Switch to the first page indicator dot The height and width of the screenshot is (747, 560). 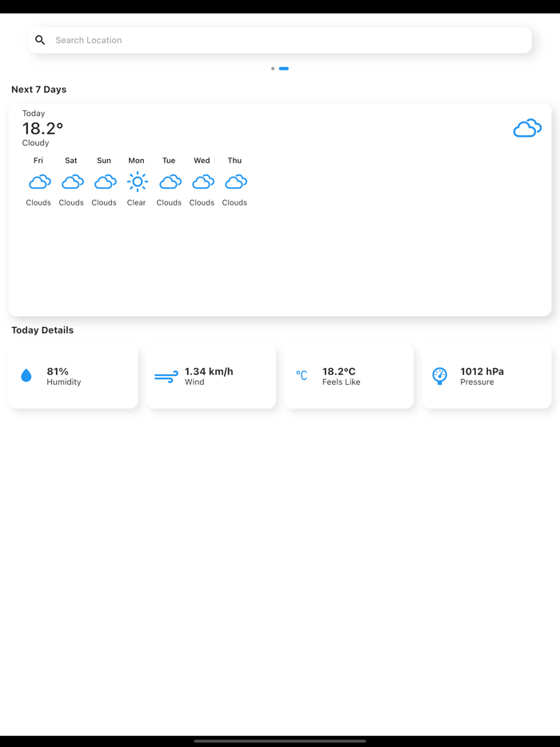(x=273, y=69)
